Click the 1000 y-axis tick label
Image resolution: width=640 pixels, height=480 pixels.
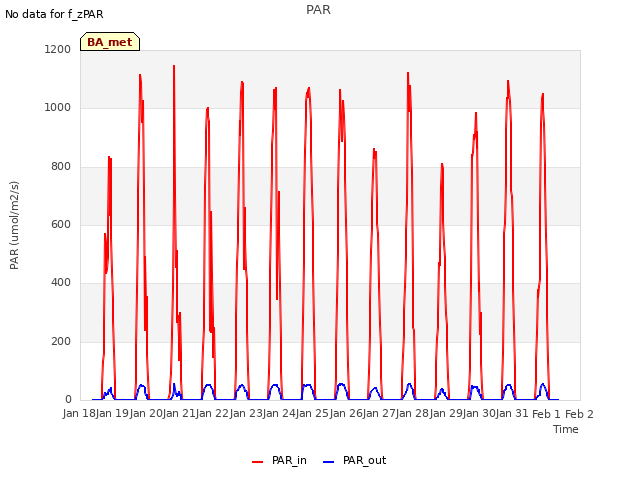[x=58, y=108]
